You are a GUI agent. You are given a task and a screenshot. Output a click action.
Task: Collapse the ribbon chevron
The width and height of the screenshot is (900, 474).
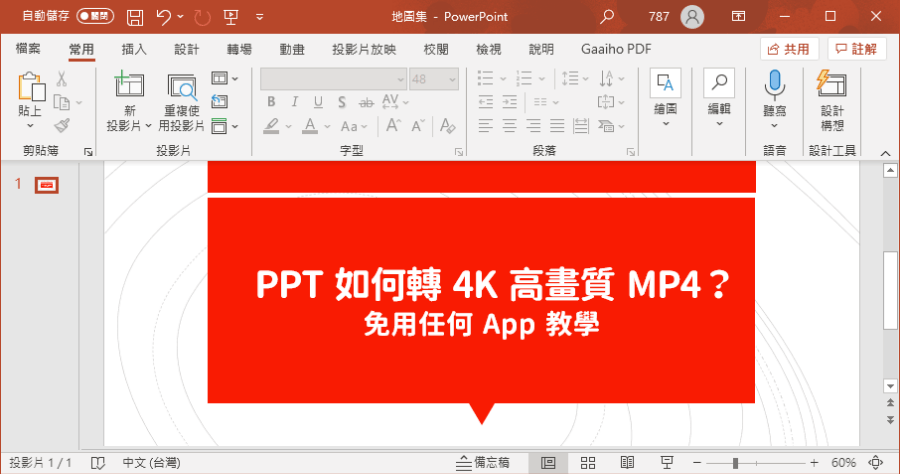(x=886, y=153)
